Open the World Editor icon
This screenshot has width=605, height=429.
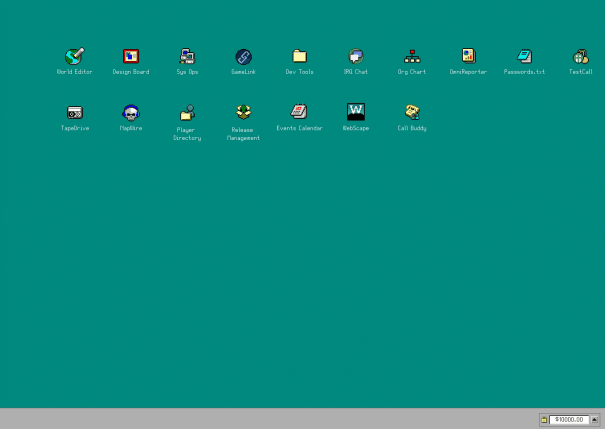74,57
